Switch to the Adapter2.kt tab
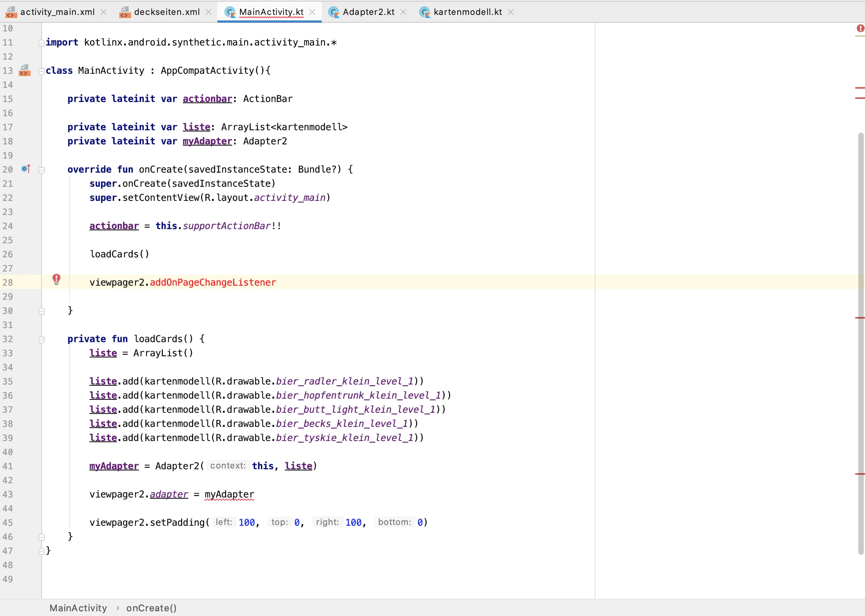 (x=368, y=12)
